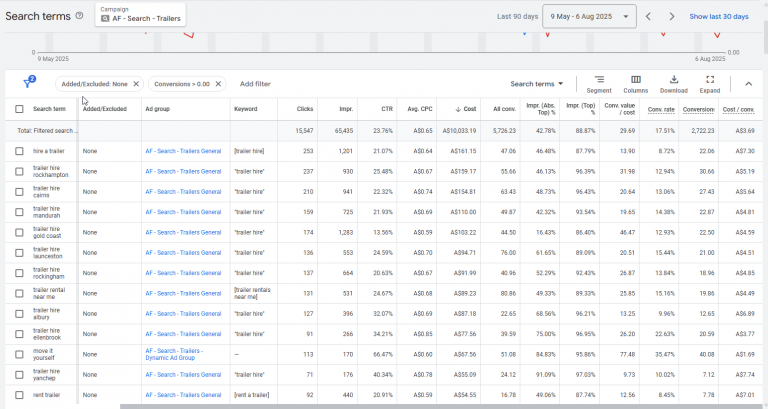Go to the next date range
Screen dimensions: 768x409
pyautogui.click(x=672, y=16)
